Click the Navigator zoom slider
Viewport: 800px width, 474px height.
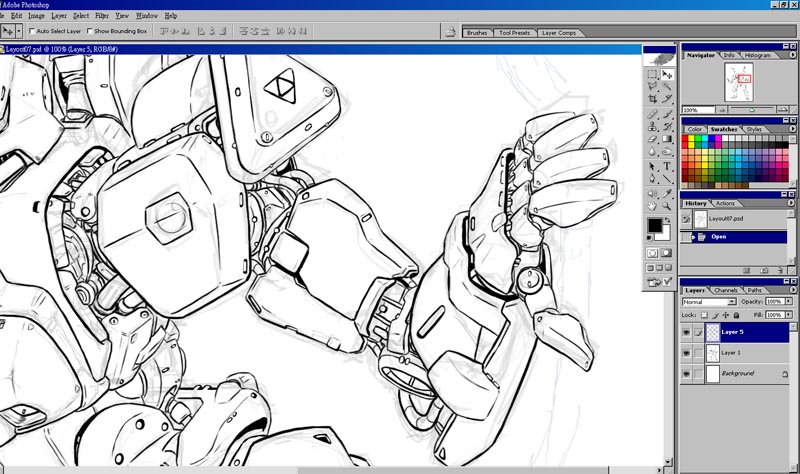[753, 110]
